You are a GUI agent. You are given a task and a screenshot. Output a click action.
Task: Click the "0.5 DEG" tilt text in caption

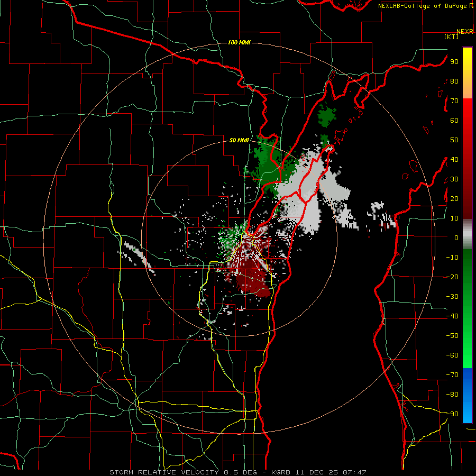click(x=241, y=472)
